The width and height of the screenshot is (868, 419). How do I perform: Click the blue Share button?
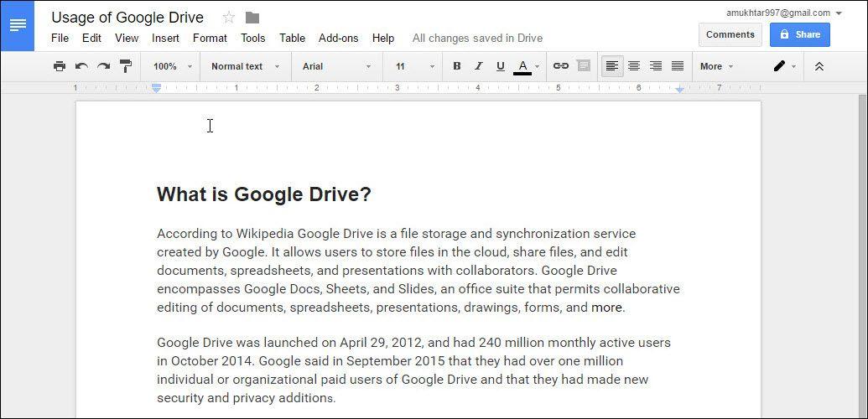[800, 34]
